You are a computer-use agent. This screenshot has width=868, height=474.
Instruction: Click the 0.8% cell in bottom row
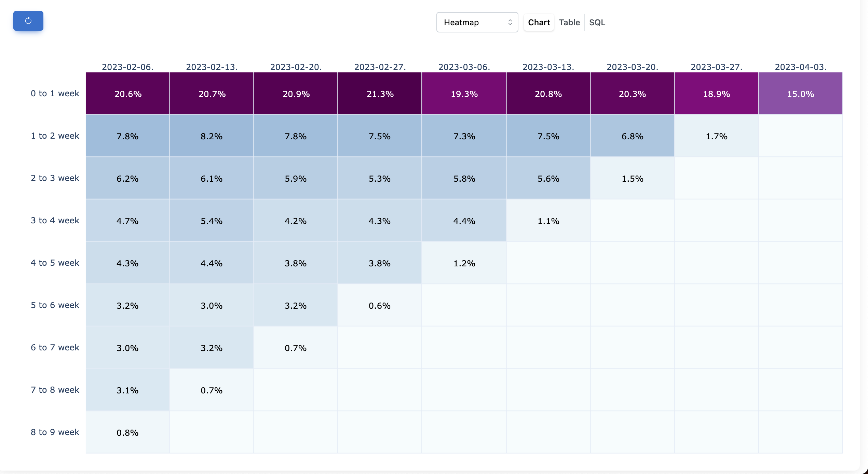click(x=127, y=432)
